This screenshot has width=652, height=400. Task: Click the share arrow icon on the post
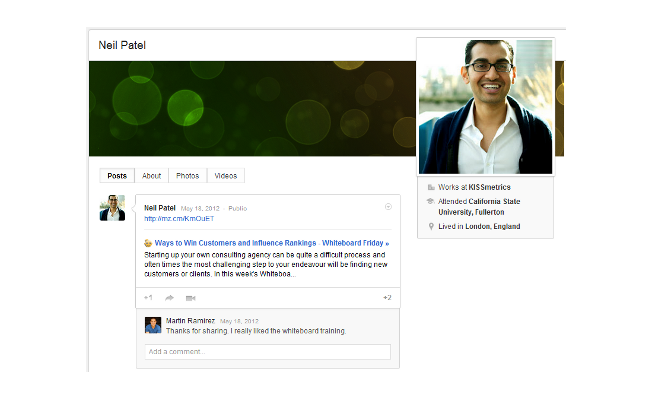click(x=169, y=297)
